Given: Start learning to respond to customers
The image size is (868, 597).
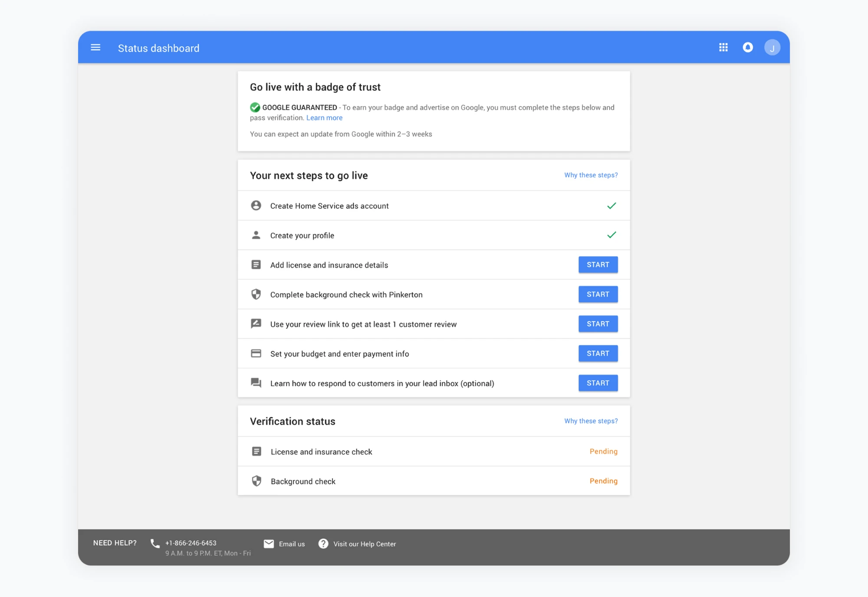Looking at the screenshot, I should 598,383.
